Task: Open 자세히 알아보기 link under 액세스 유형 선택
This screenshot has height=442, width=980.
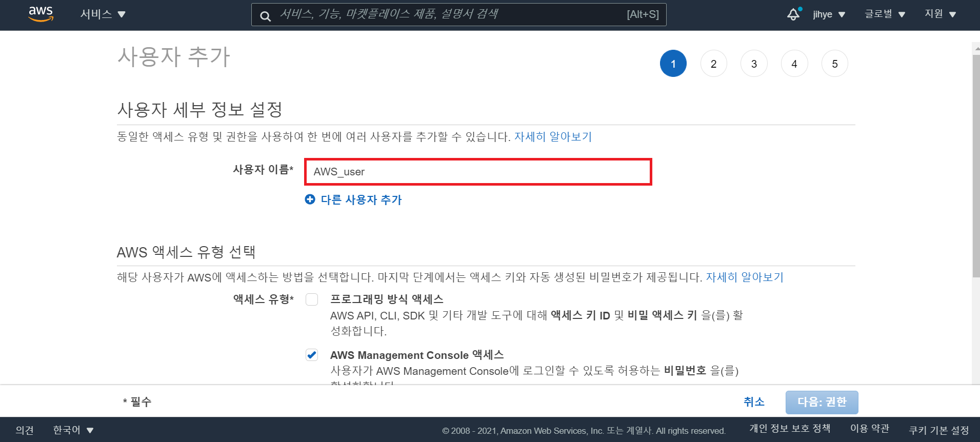Action: [x=745, y=277]
